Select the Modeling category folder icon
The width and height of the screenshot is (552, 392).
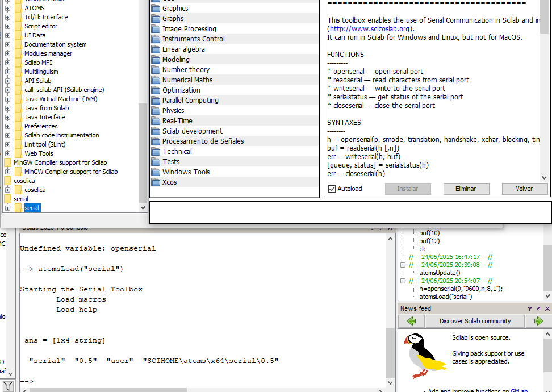pos(156,60)
